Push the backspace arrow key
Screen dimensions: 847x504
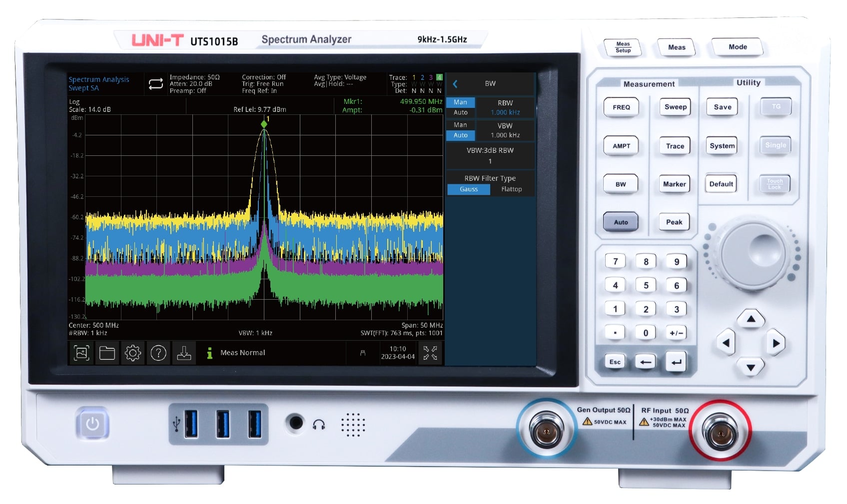click(646, 362)
